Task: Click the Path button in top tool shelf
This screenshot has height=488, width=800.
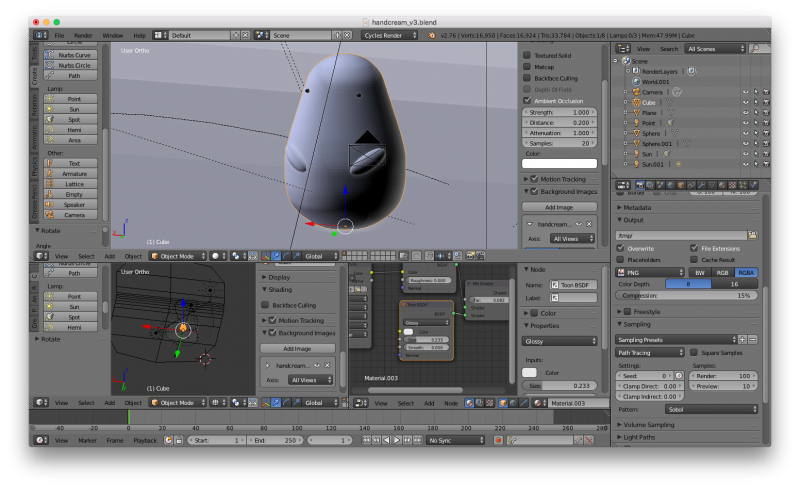Action: click(70, 76)
